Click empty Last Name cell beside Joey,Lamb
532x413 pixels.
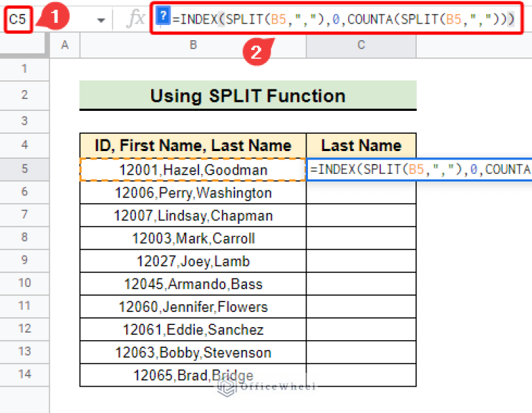click(x=361, y=261)
